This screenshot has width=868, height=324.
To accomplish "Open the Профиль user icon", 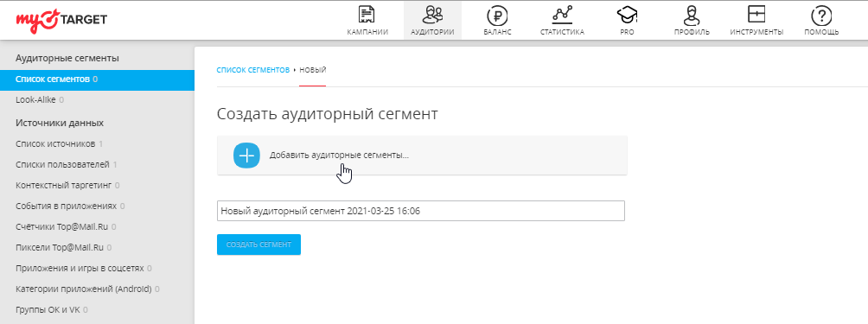I will point(692,15).
